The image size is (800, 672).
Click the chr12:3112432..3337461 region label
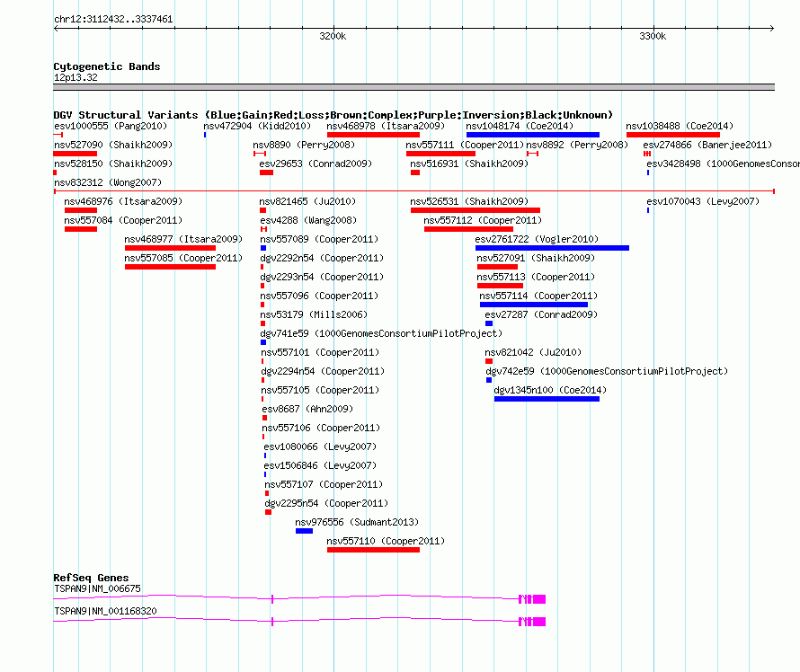(x=113, y=19)
